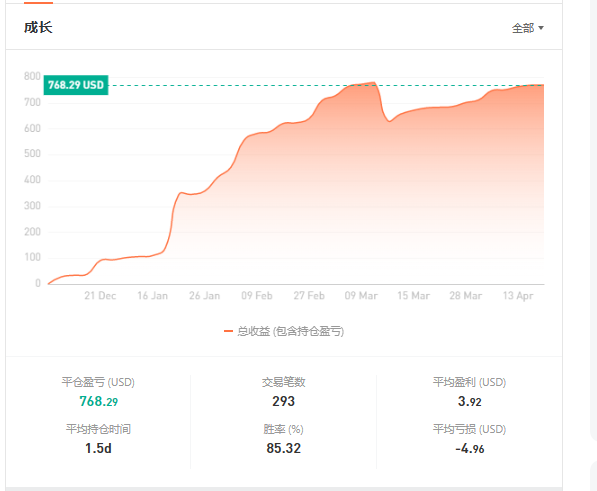Select the 平仓盈亏 value 768.29
This screenshot has height=491, width=597.
click(x=99, y=401)
